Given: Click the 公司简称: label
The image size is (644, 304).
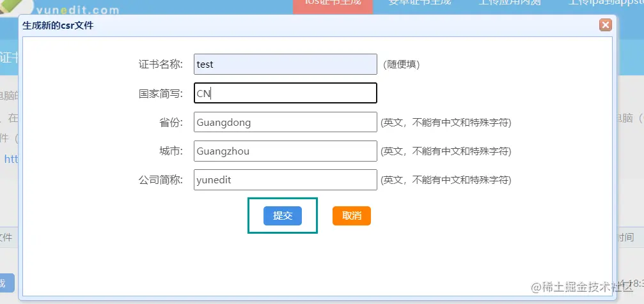Looking at the screenshot, I should coord(161,179).
